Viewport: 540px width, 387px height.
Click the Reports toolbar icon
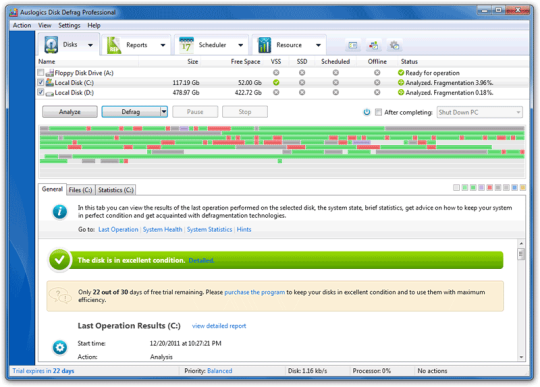(x=114, y=45)
